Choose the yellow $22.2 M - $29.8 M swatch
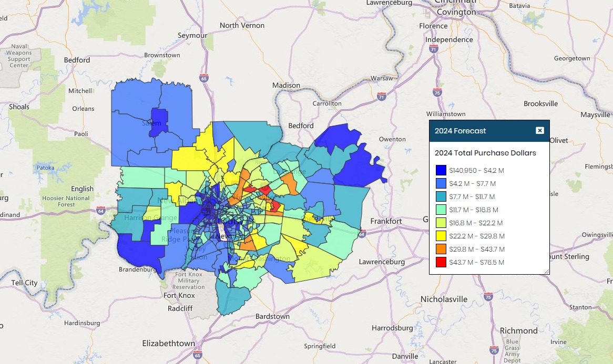Viewport: 613px width, 364px height. 441,236
